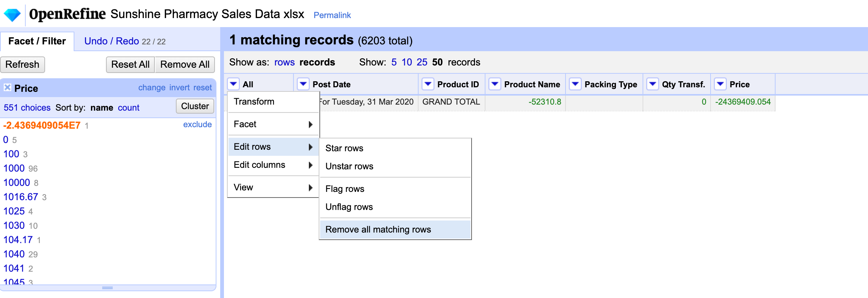
Task: Open the Product Name column menu arrow
Action: [495, 84]
